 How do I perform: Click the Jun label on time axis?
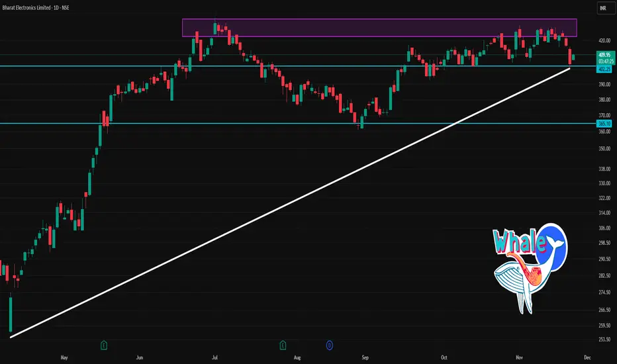(139, 357)
